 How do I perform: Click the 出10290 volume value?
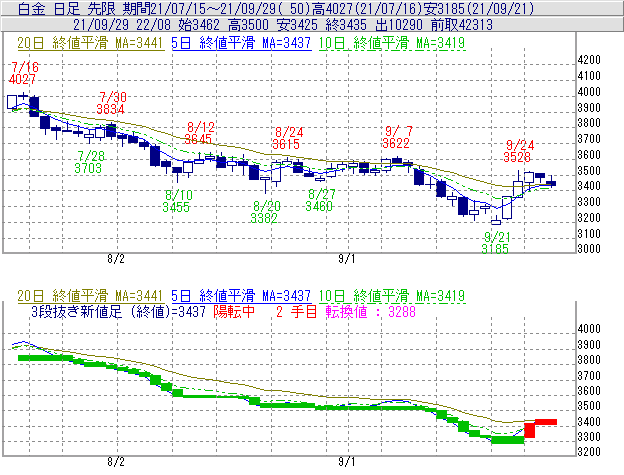click(399, 25)
